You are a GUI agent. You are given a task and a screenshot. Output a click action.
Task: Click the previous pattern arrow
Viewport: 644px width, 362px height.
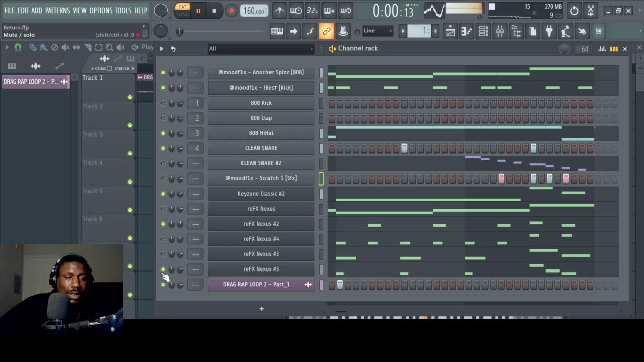coord(403,31)
